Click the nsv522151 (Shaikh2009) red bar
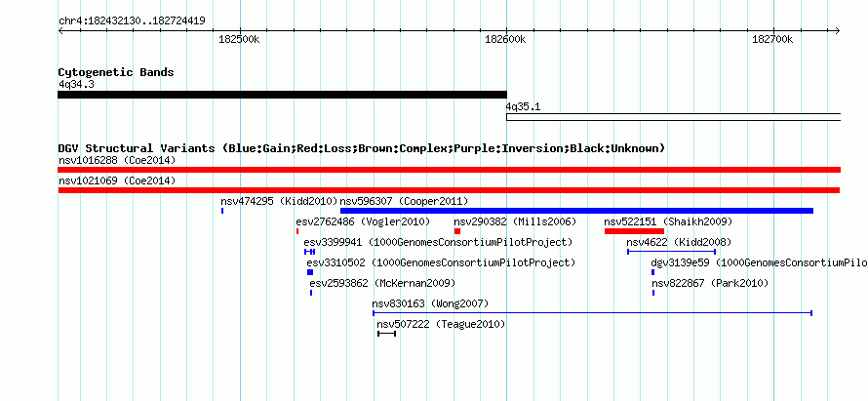Image resolution: width=868 pixels, height=401 pixels. coord(634,231)
